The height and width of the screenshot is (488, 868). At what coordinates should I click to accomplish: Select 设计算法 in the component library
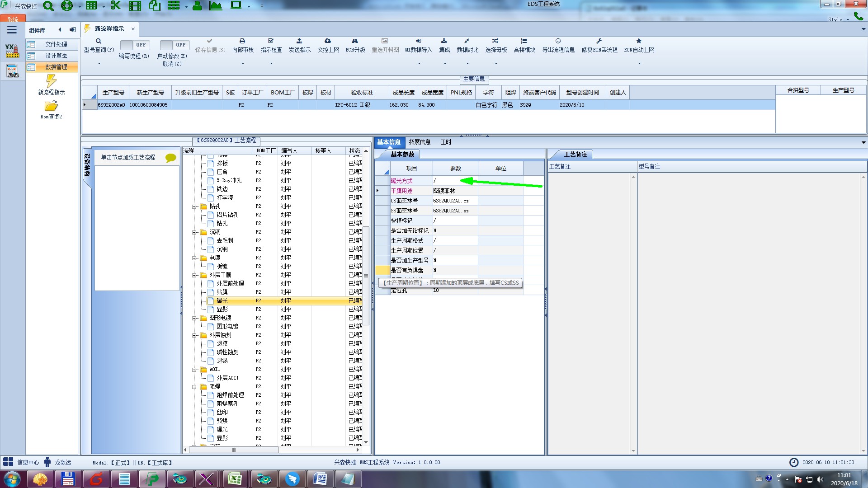click(x=56, y=56)
